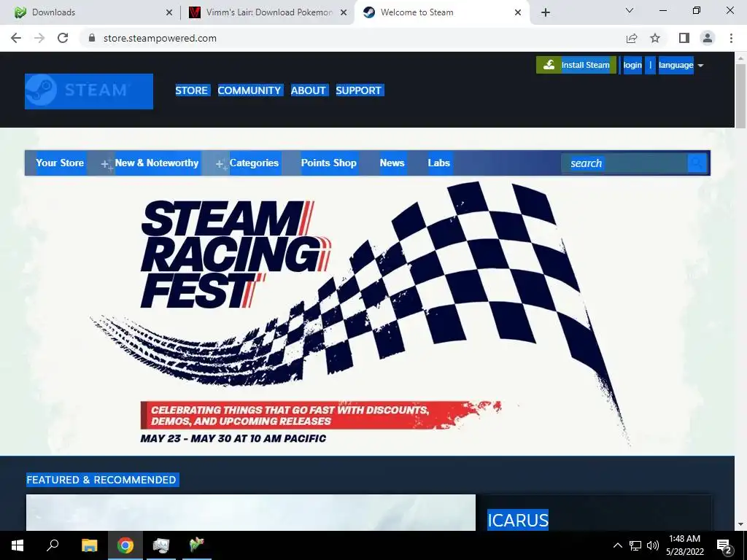Click the Chrome taskbar icon
The width and height of the screenshot is (747, 560).
pyautogui.click(x=125, y=545)
